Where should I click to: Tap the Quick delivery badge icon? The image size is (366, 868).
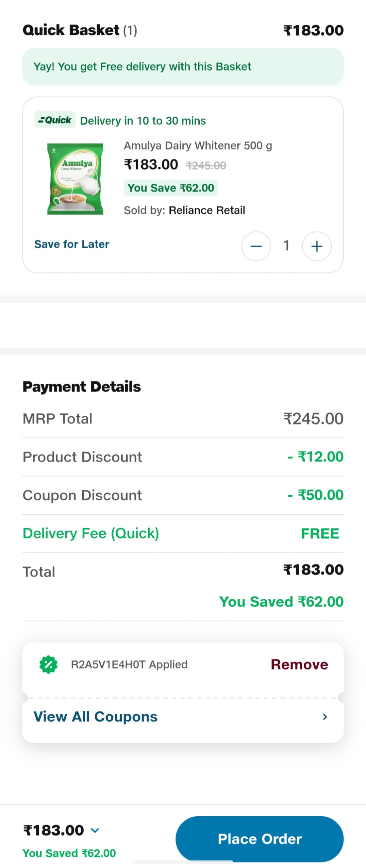(x=55, y=120)
